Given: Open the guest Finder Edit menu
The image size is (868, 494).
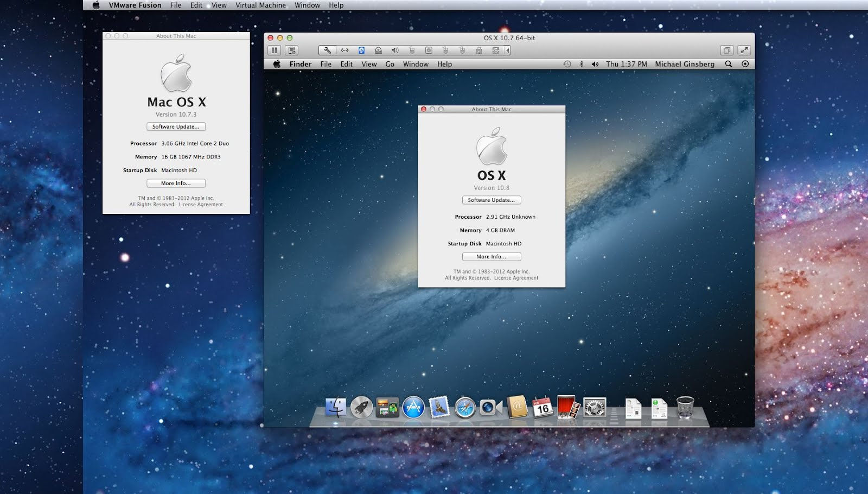Looking at the screenshot, I should 346,64.
